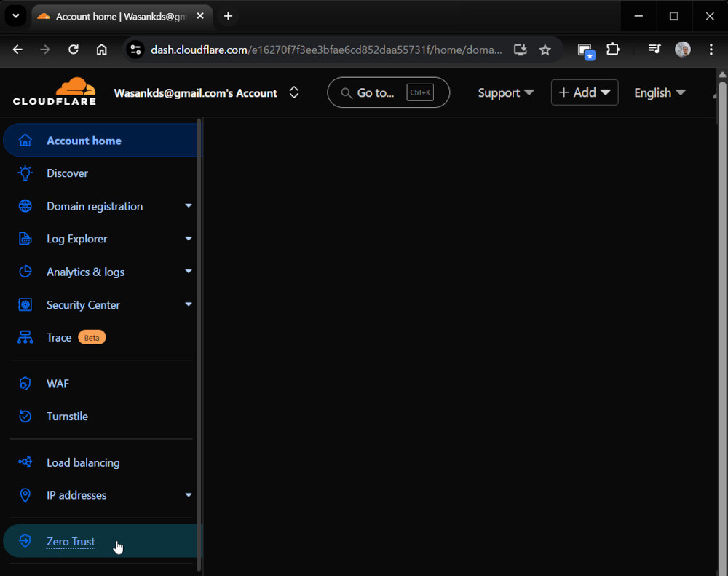Image resolution: width=728 pixels, height=576 pixels.
Task: Open the Zero Trust link
Action: tap(71, 541)
